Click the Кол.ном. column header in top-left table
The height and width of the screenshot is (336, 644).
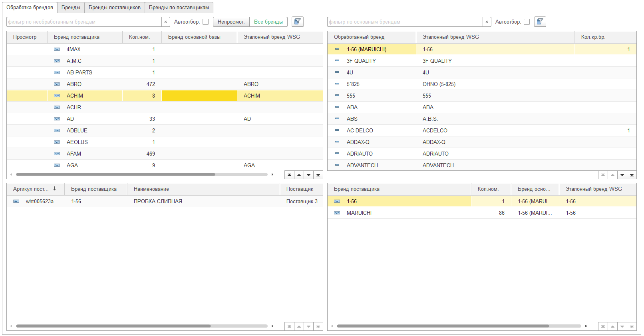click(x=142, y=37)
